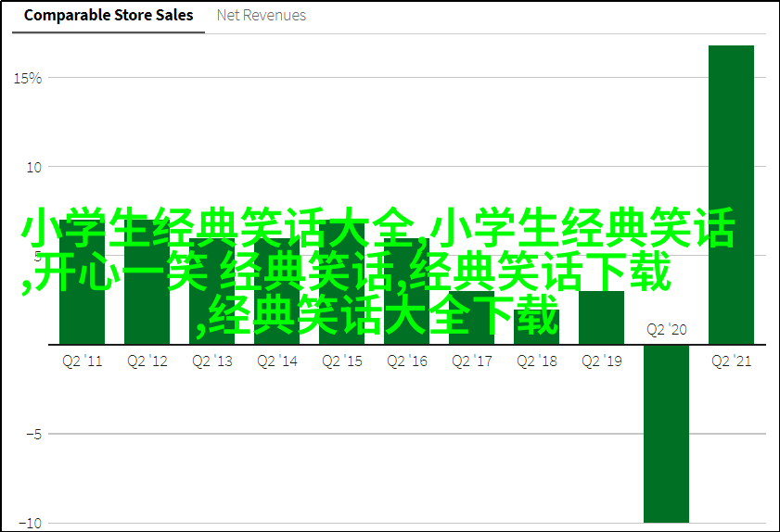Click the tall green Q2 '21 bar
Screen dimensions: 780x532
(x=731, y=195)
